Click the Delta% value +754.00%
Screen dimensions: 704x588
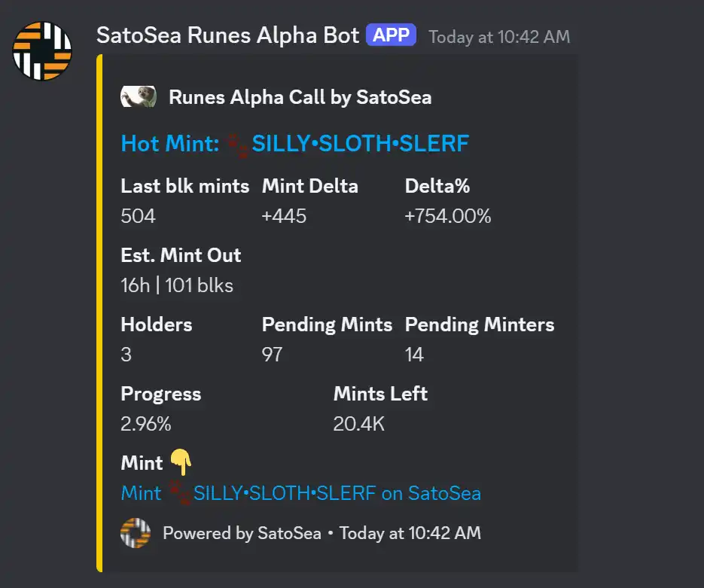tap(448, 216)
